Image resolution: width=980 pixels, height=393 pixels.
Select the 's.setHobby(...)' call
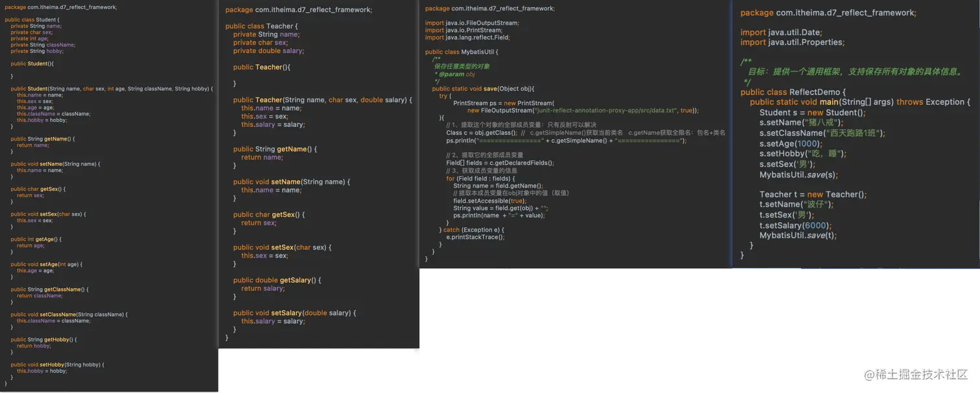point(803,153)
